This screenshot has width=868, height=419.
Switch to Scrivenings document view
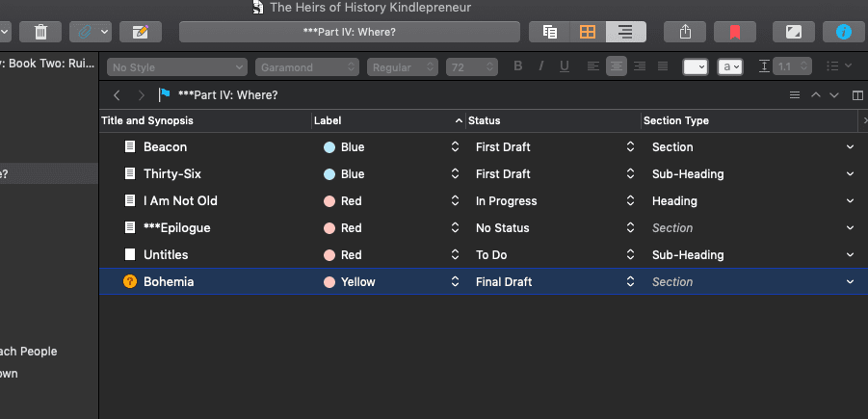(x=549, y=32)
